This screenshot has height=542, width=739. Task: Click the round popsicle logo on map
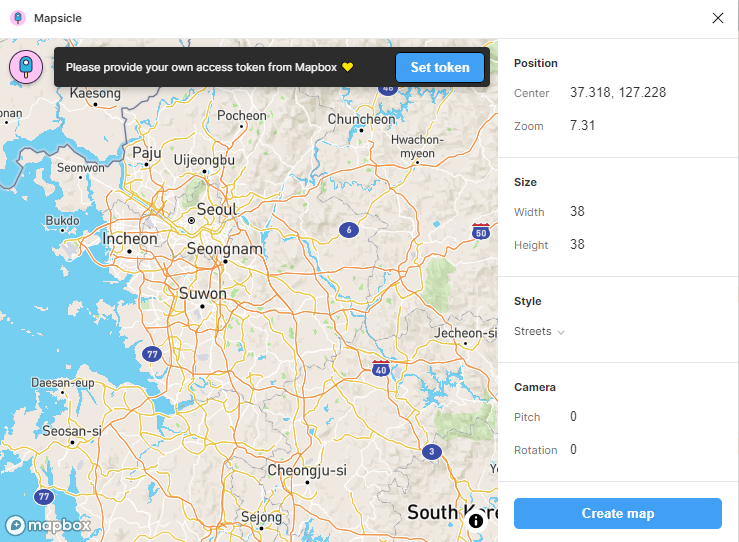[x=26, y=67]
